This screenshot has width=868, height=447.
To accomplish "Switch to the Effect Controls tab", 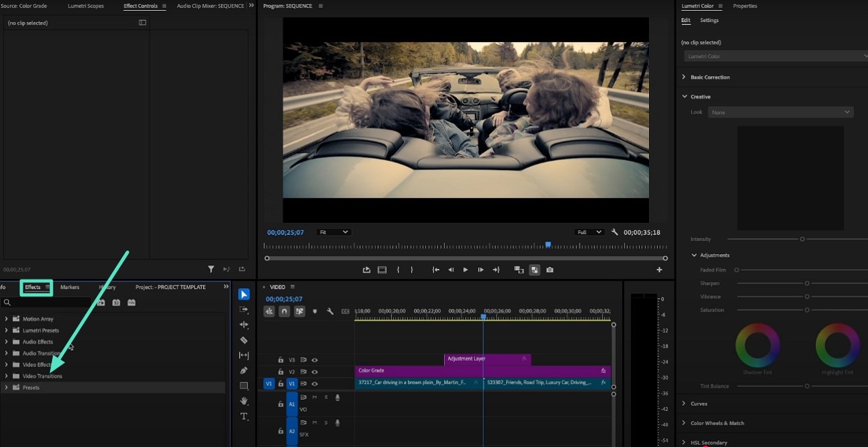I will tap(142, 5).
